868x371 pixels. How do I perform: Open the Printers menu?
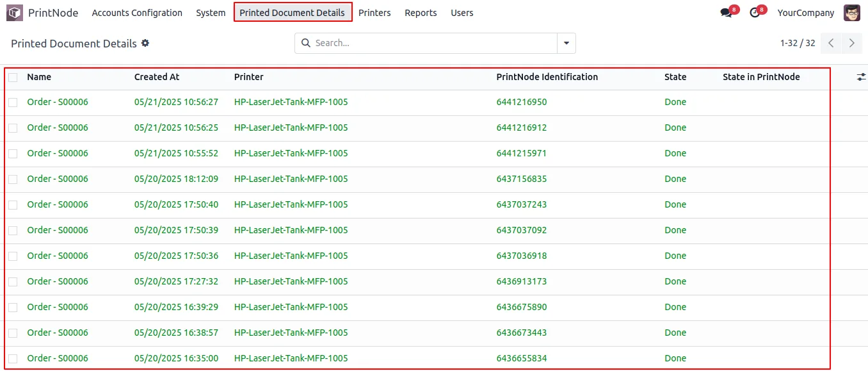374,13
